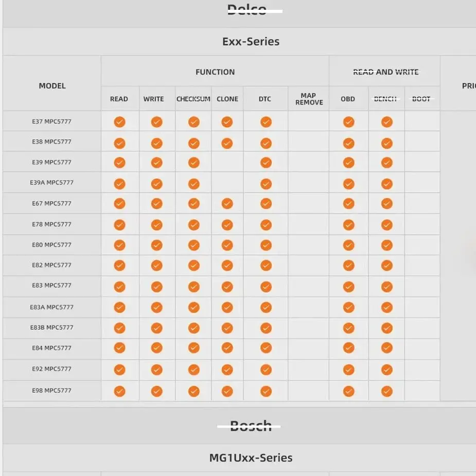Click the CHECKSUM checkmark for E92 MPC5777
The width and height of the screenshot is (476, 476).
click(x=193, y=370)
